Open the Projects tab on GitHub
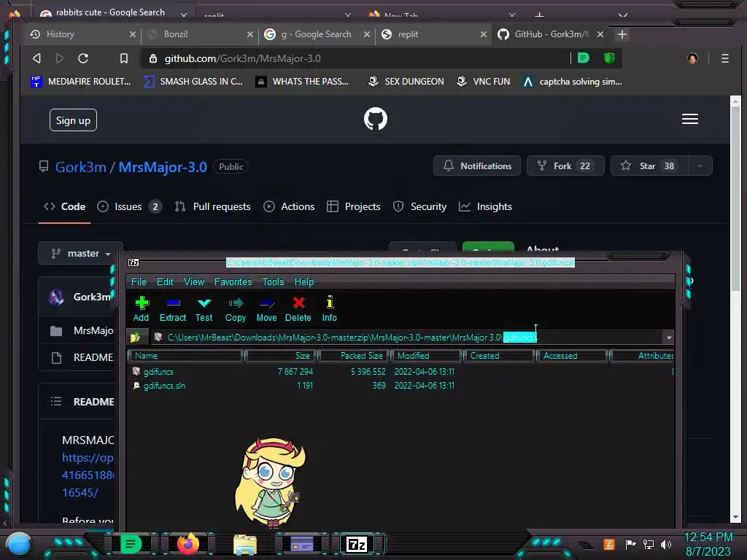The width and height of the screenshot is (747, 560). coord(354,206)
